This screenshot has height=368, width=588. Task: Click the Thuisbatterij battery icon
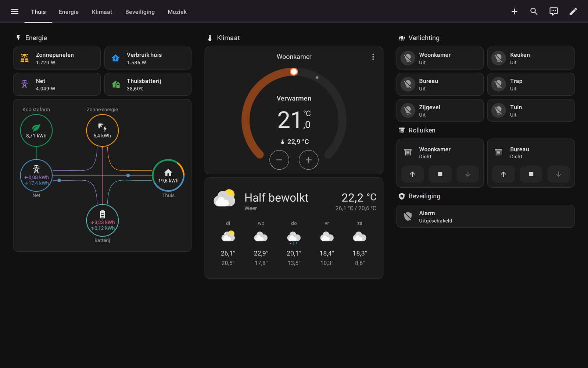tap(115, 84)
